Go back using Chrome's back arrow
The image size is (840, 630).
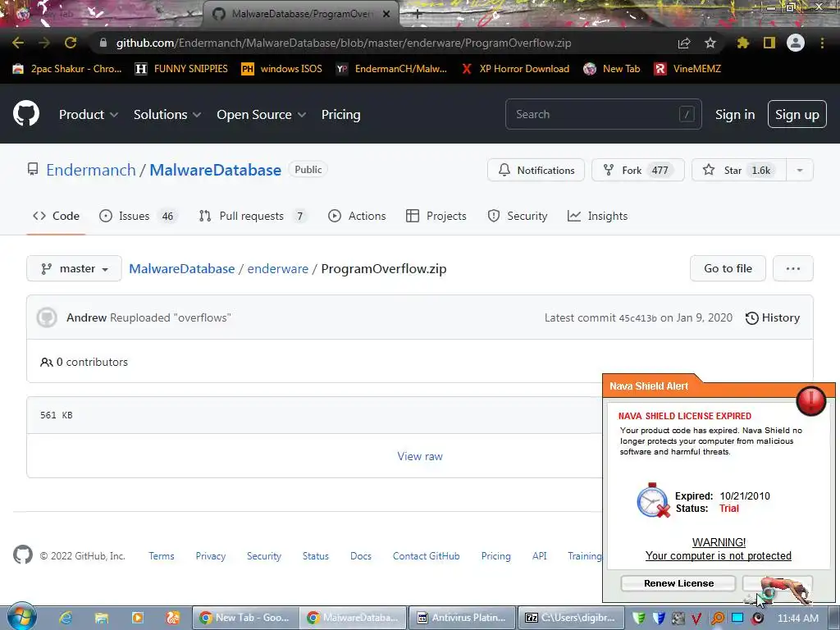pos(18,43)
